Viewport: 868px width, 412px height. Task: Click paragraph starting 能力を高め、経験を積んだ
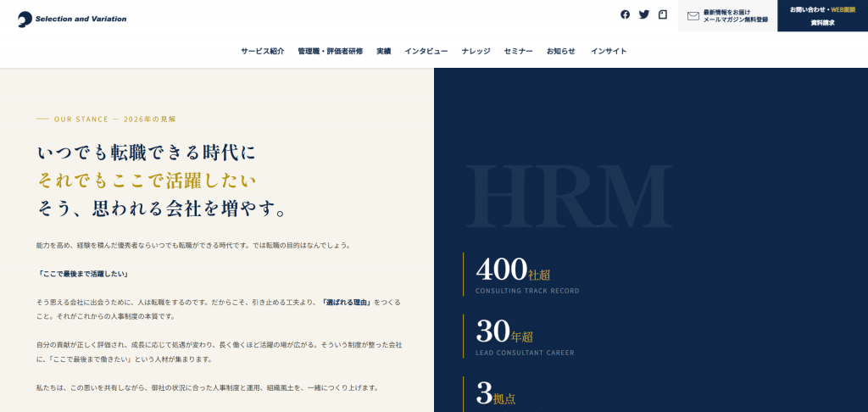[193, 245]
